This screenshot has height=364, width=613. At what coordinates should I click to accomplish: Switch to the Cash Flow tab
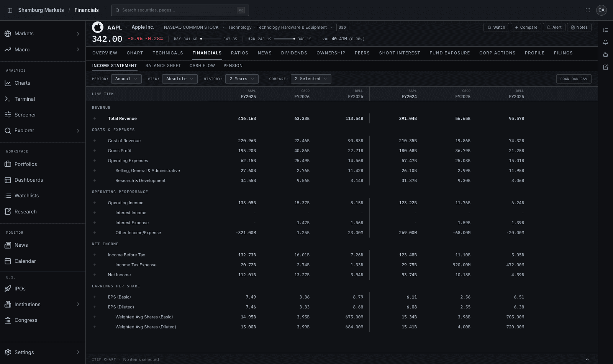[x=202, y=66]
